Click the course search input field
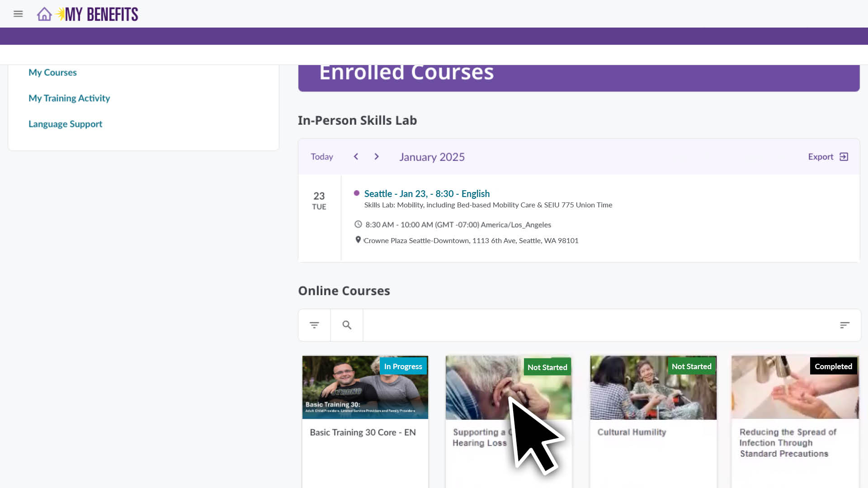This screenshot has height=488, width=868. pyautogui.click(x=597, y=325)
